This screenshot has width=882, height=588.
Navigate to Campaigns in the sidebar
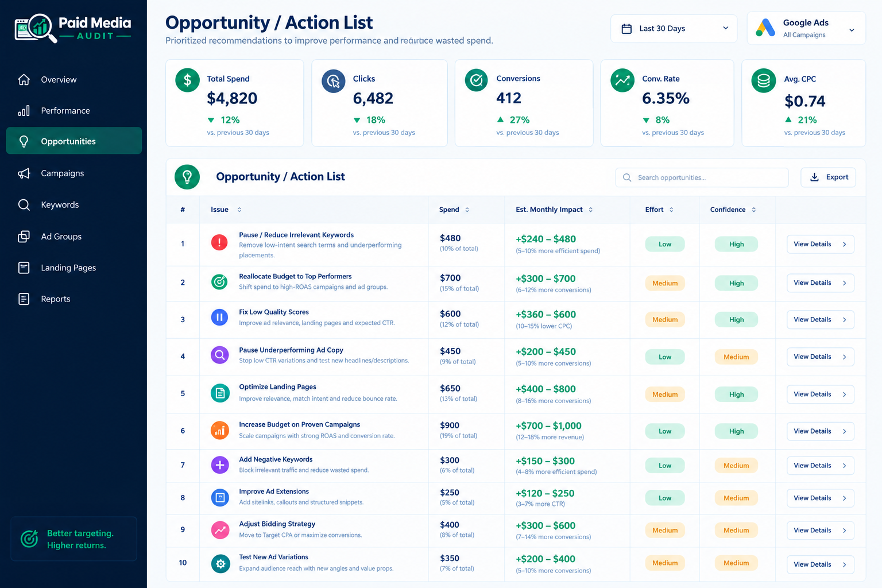(x=74, y=173)
